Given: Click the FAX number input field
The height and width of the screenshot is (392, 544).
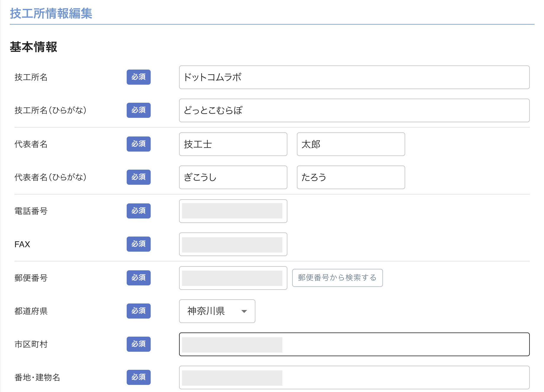Looking at the screenshot, I should coord(233,244).
